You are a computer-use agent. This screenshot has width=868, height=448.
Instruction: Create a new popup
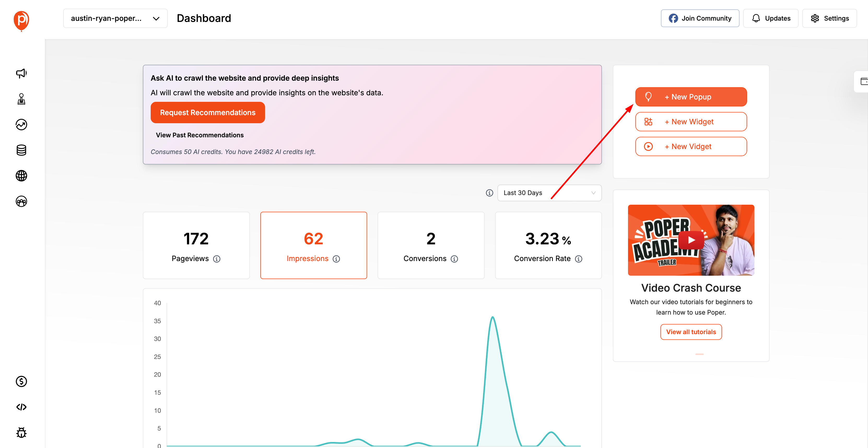(691, 97)
